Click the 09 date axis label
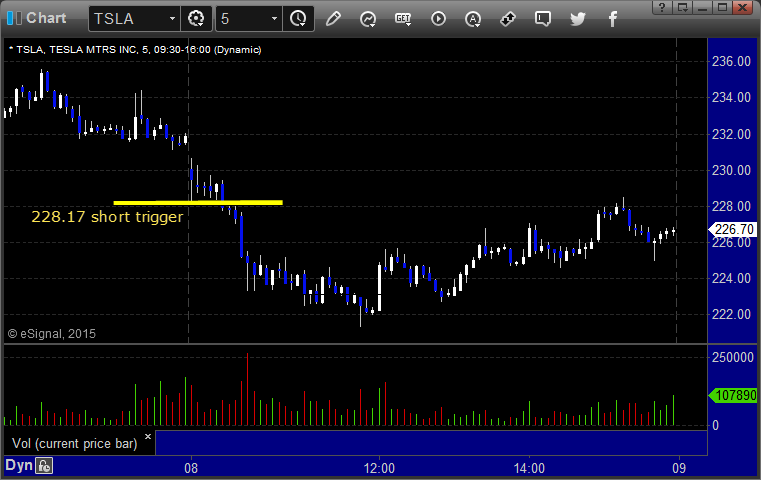The height and width of the screenshot is (480, 761). (x=679, y=468)
